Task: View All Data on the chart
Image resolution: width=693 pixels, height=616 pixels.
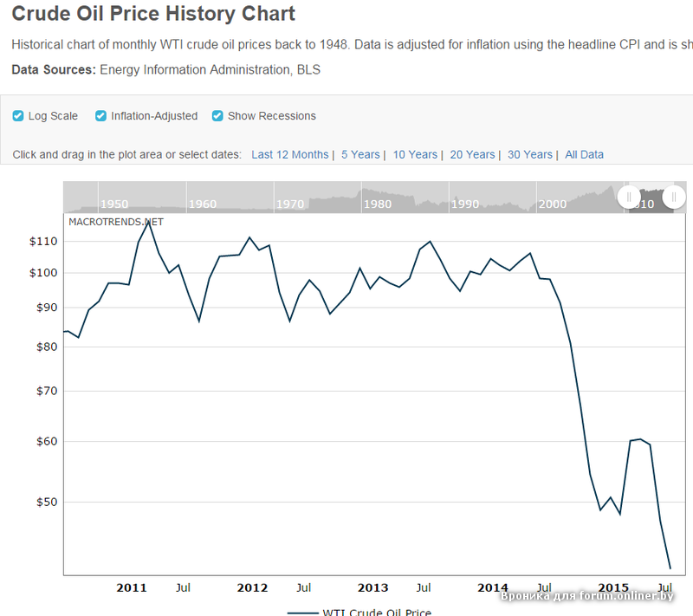Action: 584,154
